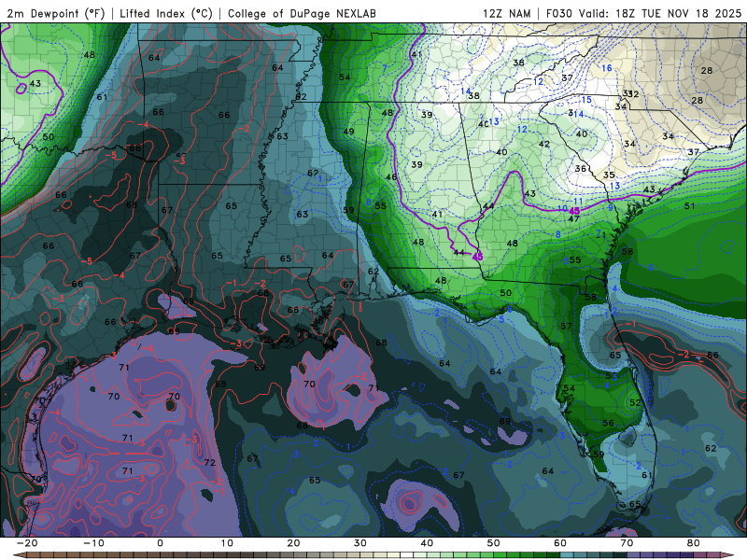Click the "2m Dewpoint (°F)" title text
The height and width of the screenshot is (560, 747).
[55, 13]
